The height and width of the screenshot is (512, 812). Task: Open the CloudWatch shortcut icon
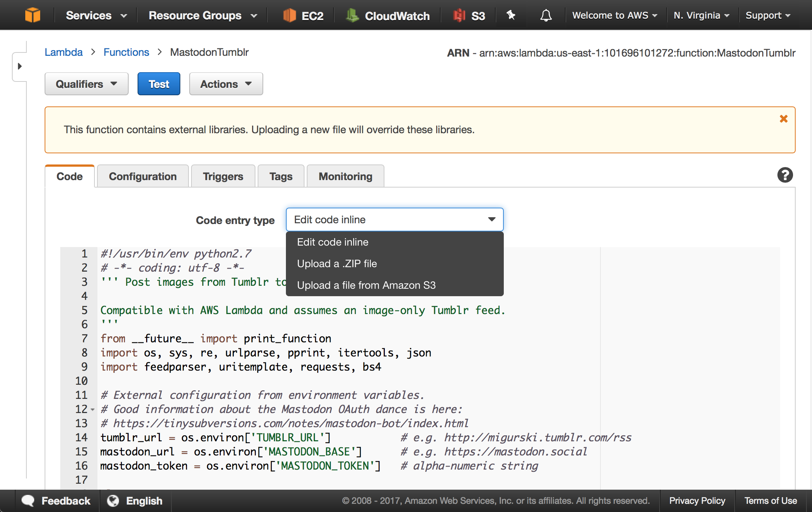pos(352,15)
